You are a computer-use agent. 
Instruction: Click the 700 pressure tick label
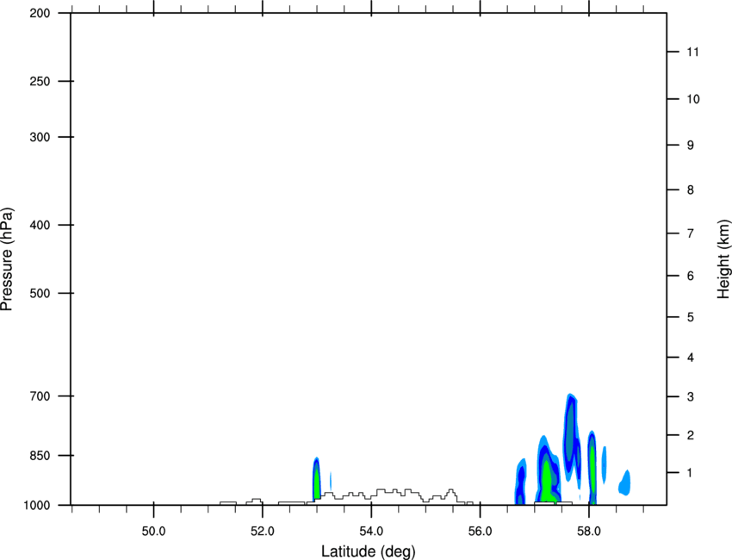point(40,396)
